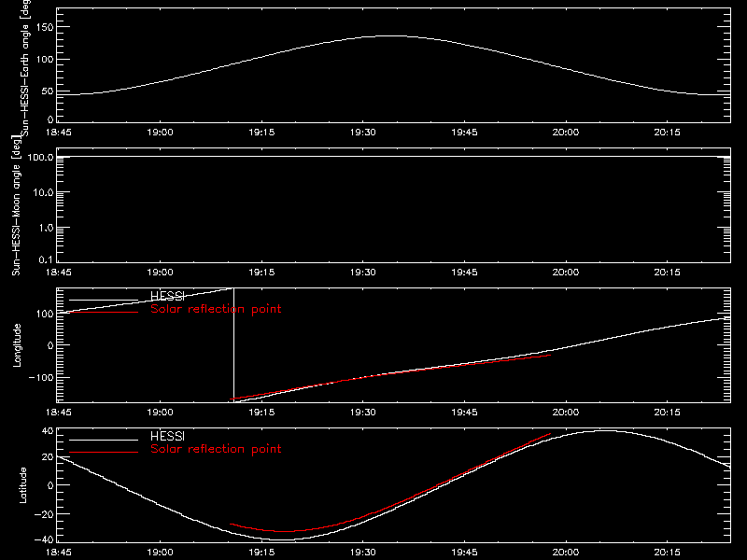Click the Latitude axis title

[x=22, y=485]
